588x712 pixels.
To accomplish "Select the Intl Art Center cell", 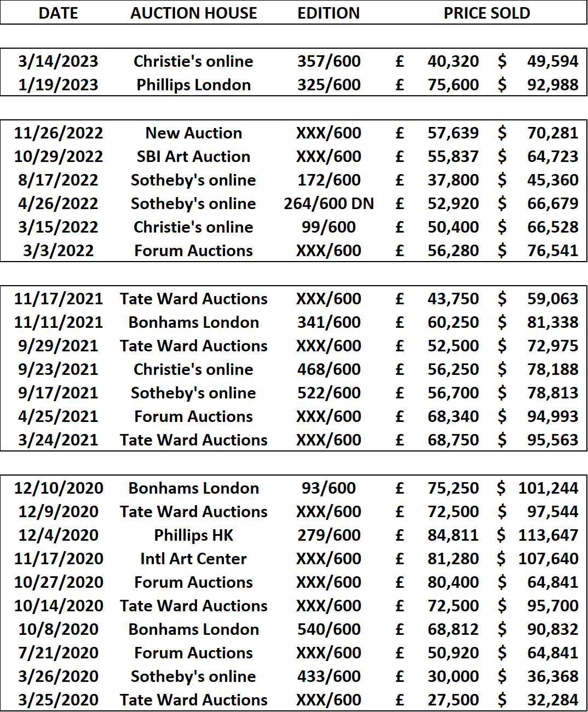I will 193,559.
